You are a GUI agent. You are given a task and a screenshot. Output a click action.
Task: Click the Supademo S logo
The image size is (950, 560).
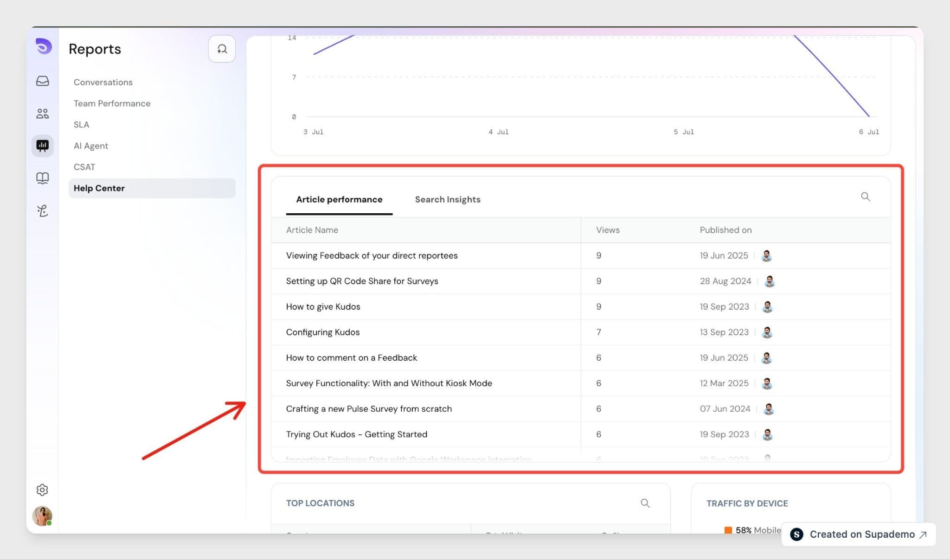pos(796,535)
